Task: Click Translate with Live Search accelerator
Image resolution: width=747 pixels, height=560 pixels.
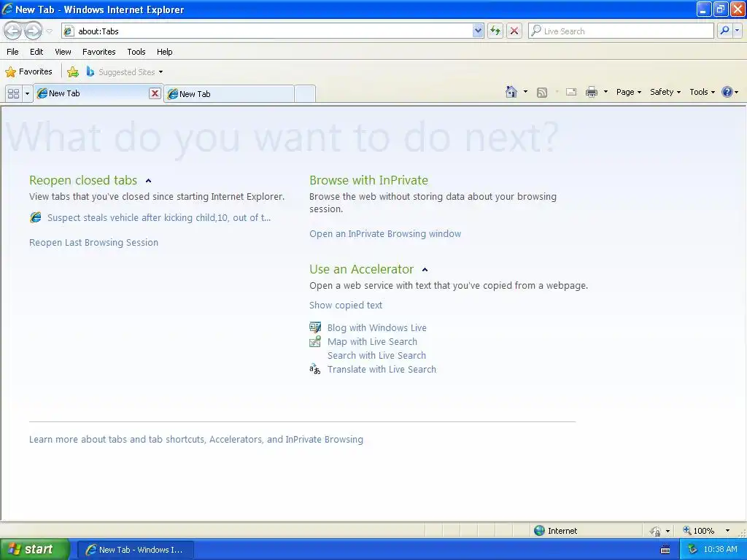Action: [382, 369]
